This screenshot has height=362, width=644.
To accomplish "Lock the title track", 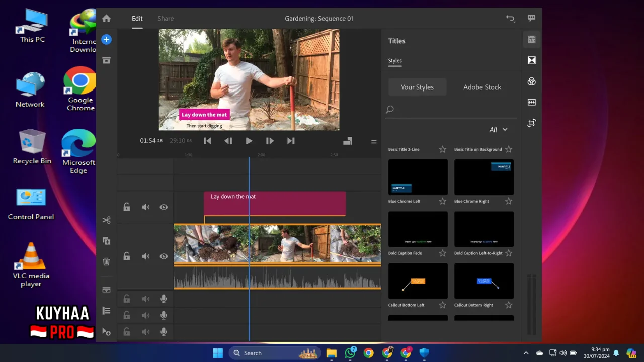I will pyautogui.click(x=127, y=207).
